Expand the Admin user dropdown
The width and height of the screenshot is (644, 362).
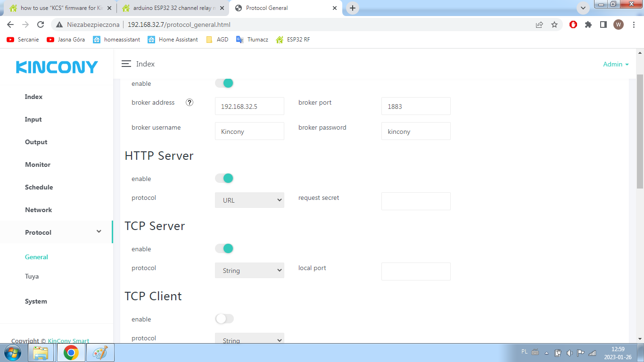(616, 64)
